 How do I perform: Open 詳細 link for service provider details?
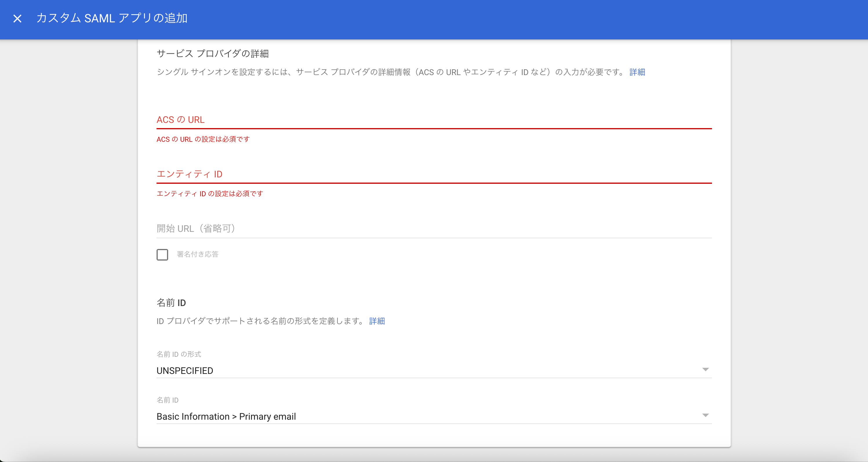[x=637, y=72]
